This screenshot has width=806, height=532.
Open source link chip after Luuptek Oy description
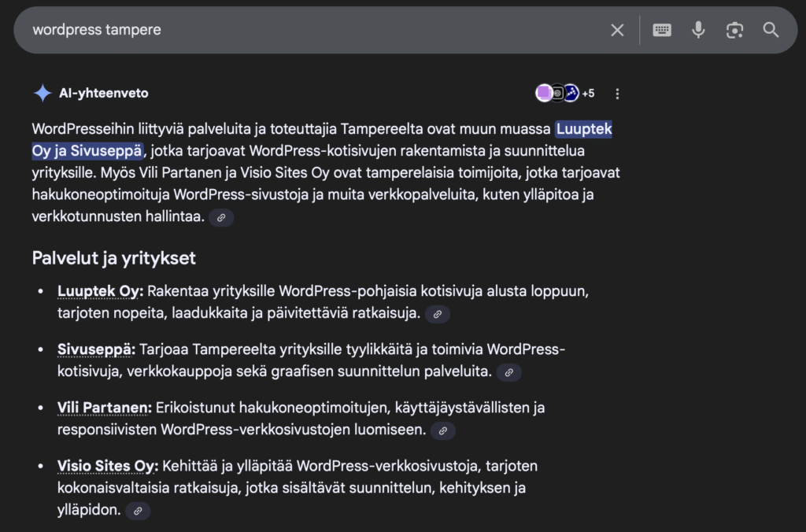pos(438,314)
